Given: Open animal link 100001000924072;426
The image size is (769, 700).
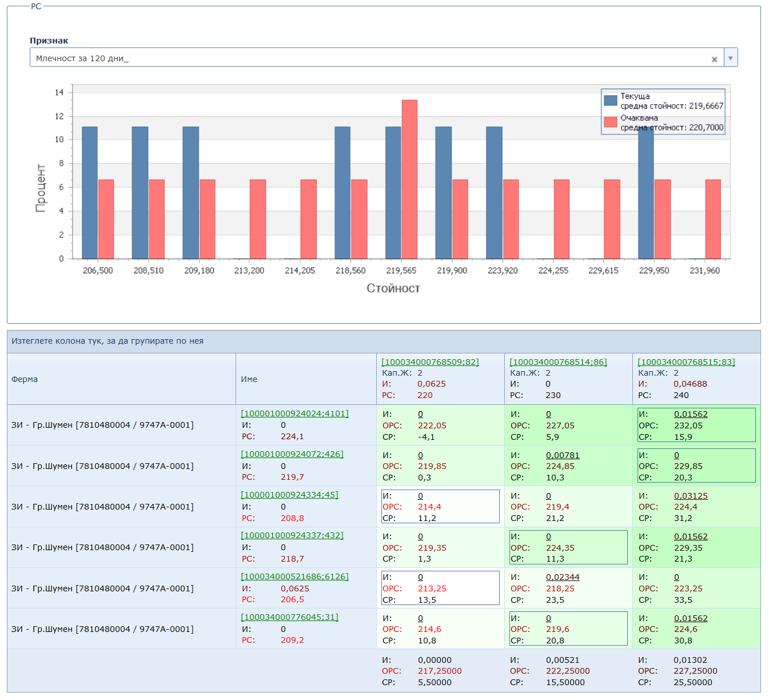Looking at the screenshot, I should (x=292, y=454).
